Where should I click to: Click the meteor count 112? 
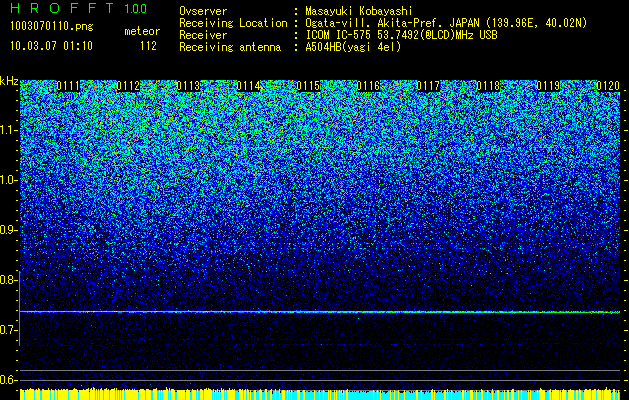click(148, 46)
